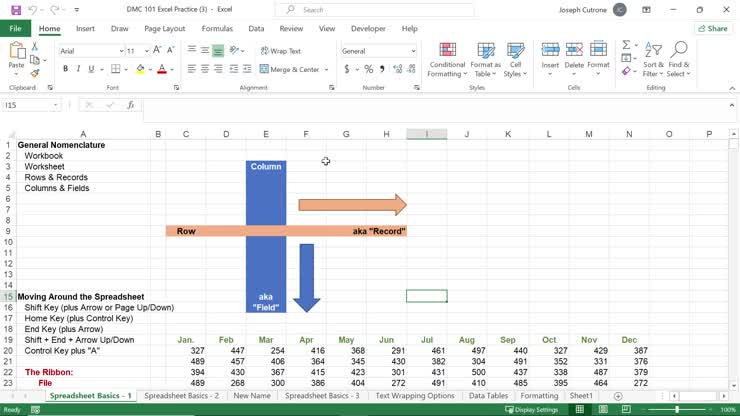Screen dimensions: 740x416
Task: Open Display Settings in status bar
Action: coord(531,410)
